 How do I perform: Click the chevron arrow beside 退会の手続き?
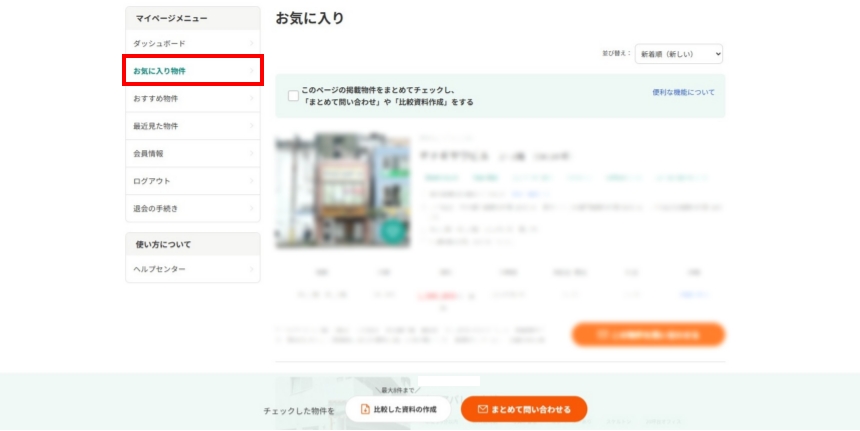251,208
